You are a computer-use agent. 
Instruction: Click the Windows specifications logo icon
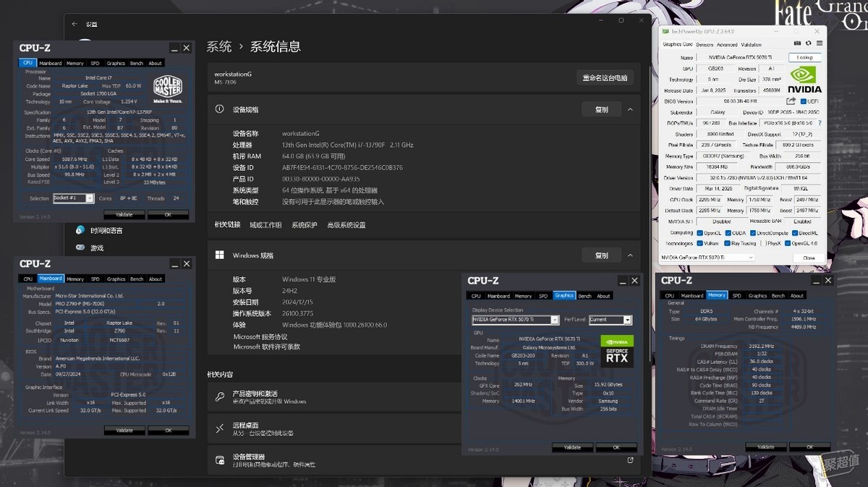click(x=220, y=255)
